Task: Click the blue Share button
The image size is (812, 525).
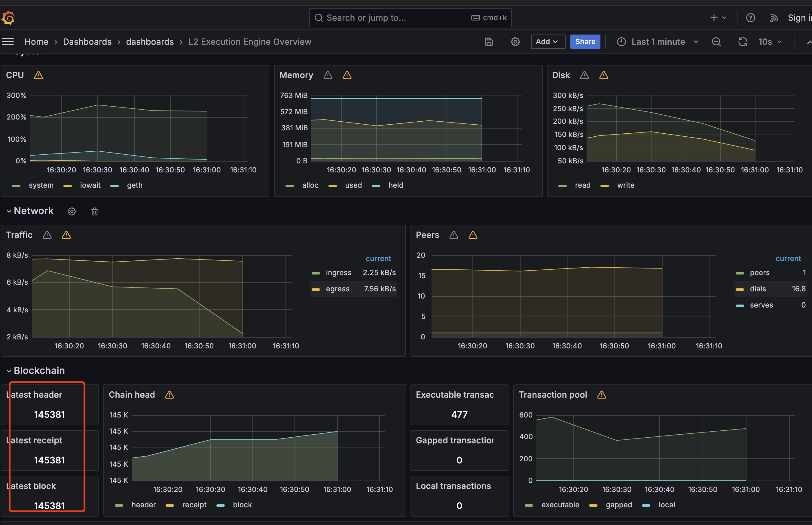Action: coord(585,41)
